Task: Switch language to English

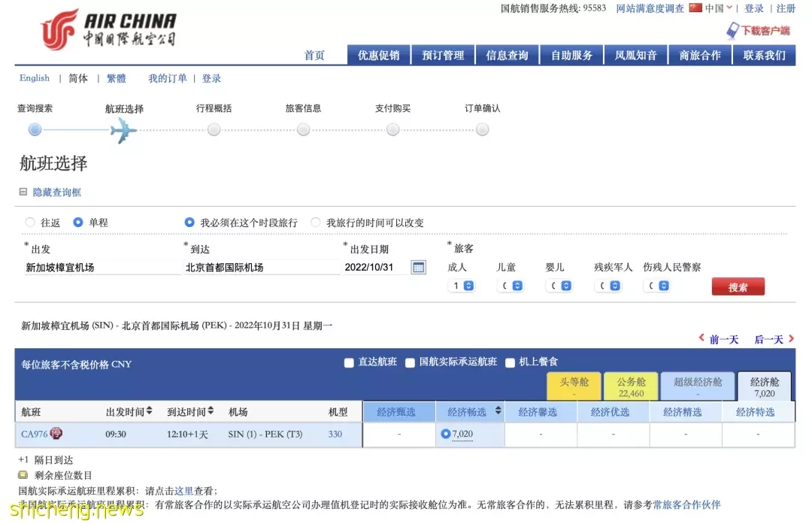Action: point(35,78)
